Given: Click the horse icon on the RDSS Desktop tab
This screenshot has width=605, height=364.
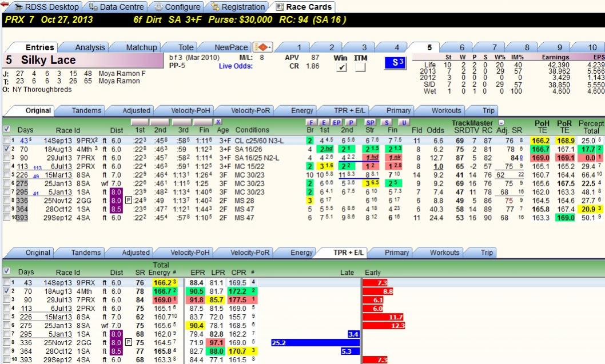Looking at the screenshot, I should pyautogui.click(x=18, y=7).
